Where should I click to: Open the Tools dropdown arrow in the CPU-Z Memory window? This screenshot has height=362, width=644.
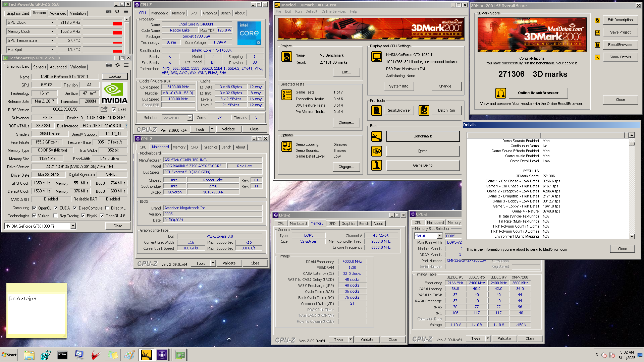(351, 340)
